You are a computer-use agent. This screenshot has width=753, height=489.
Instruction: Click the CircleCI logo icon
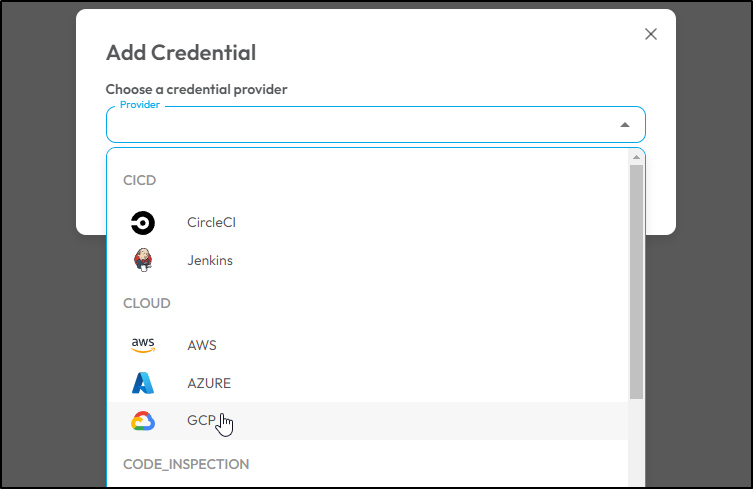(x=143, y=223)
